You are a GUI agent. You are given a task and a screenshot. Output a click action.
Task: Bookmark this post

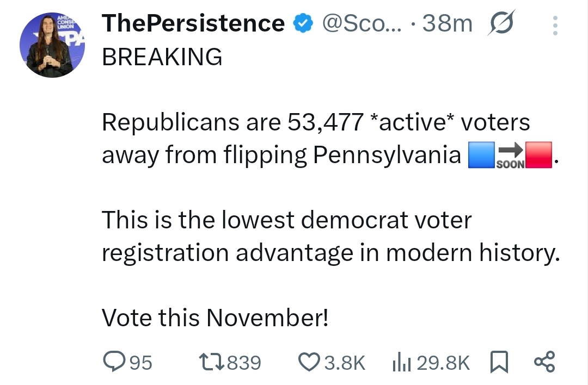(x=500, y=362)
